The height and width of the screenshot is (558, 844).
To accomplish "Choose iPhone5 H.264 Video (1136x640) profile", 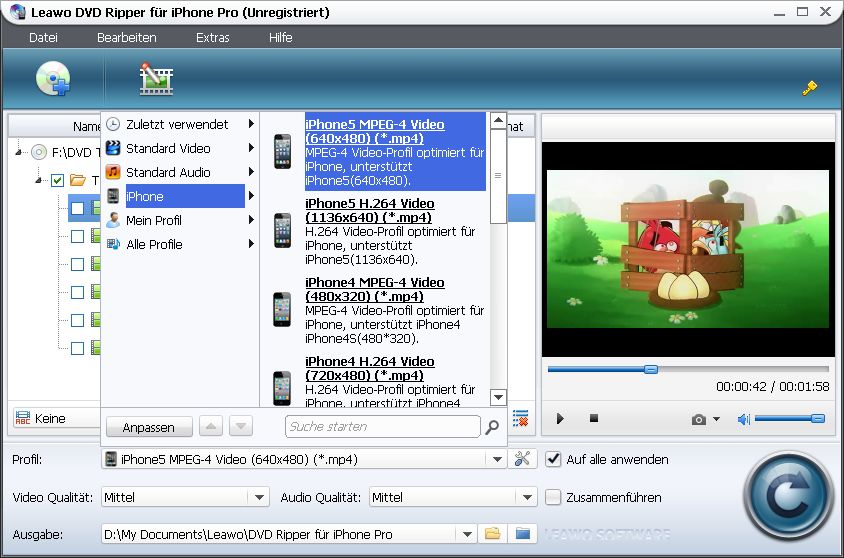I will tap(395, 231).
